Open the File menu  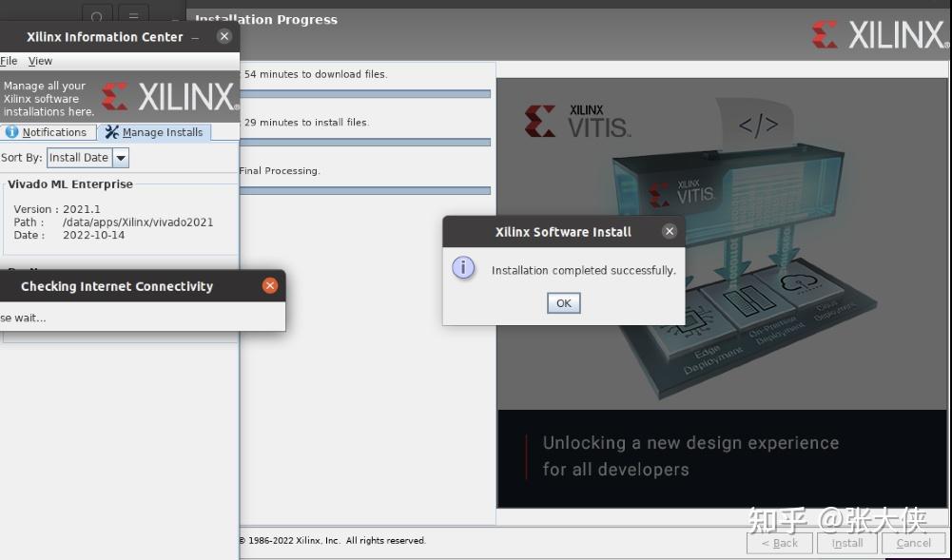9,60
